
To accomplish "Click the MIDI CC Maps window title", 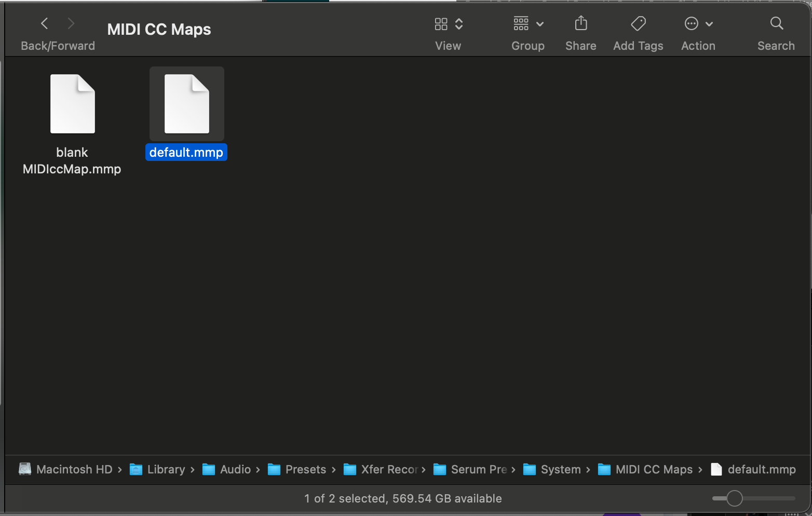I will point(159,29).
